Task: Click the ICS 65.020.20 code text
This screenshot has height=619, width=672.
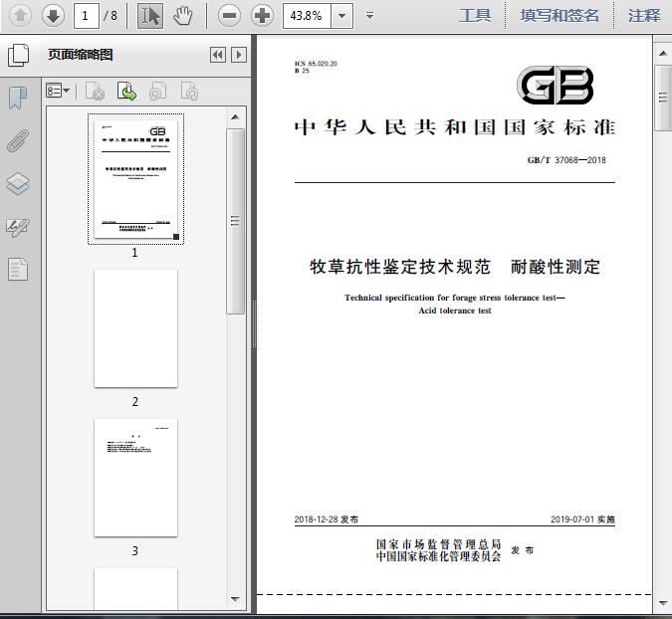Action: 316,64
